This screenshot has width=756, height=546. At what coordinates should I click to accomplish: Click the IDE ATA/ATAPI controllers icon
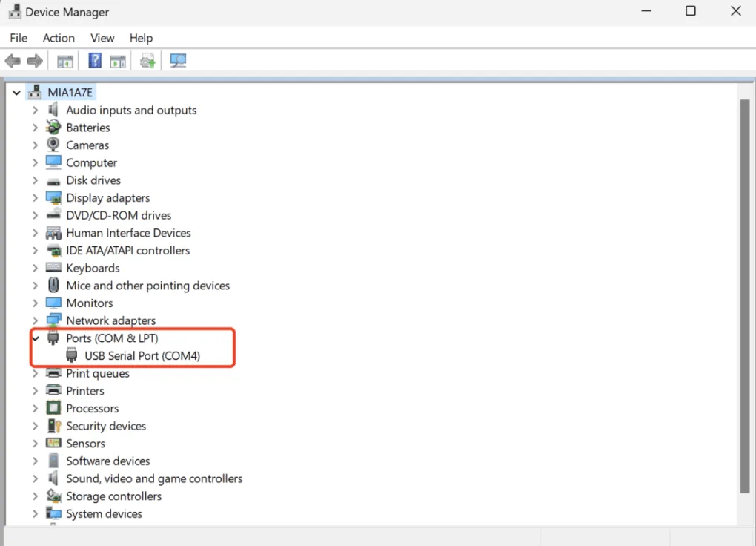(53, 250)
